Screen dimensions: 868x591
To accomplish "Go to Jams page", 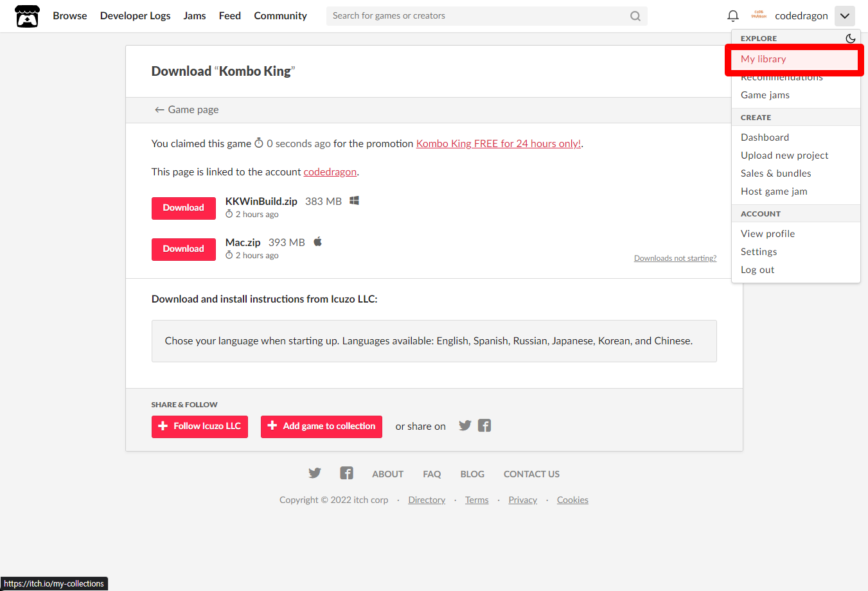I will pos(195,16).
